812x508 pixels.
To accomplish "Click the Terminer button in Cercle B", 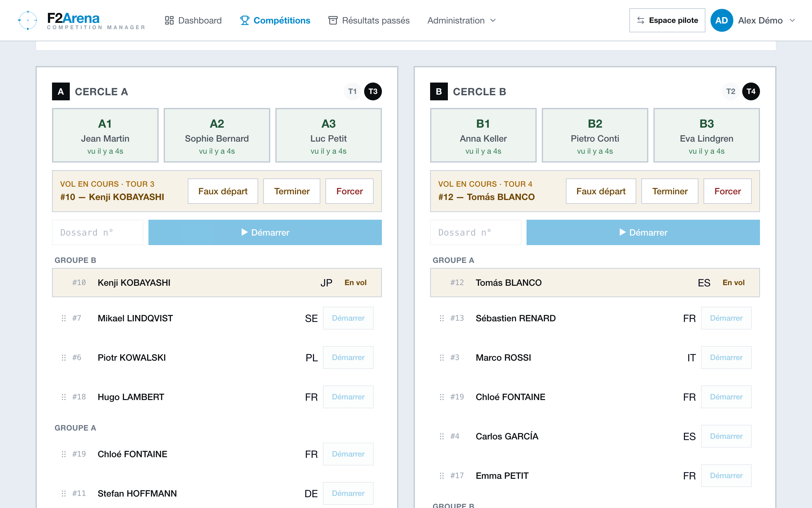I will pos(670,191).
